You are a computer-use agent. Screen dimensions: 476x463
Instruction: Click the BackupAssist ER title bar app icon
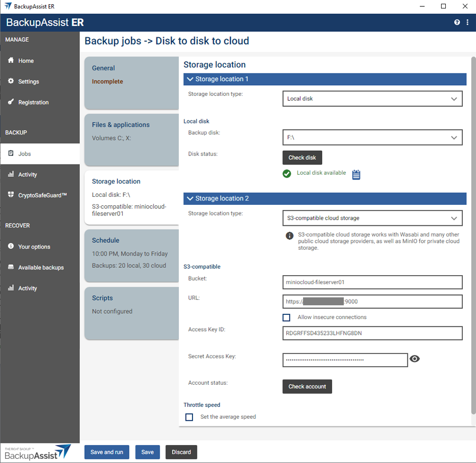(8, 6)
